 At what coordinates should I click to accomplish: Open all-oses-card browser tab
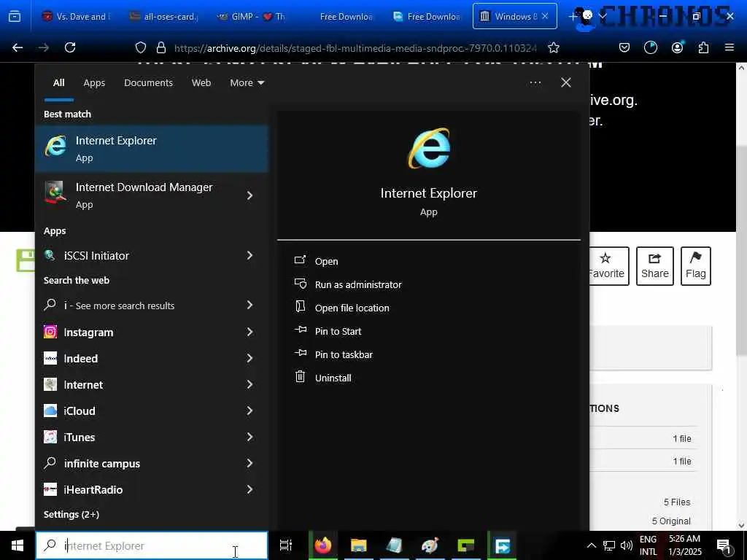(165, 17)
